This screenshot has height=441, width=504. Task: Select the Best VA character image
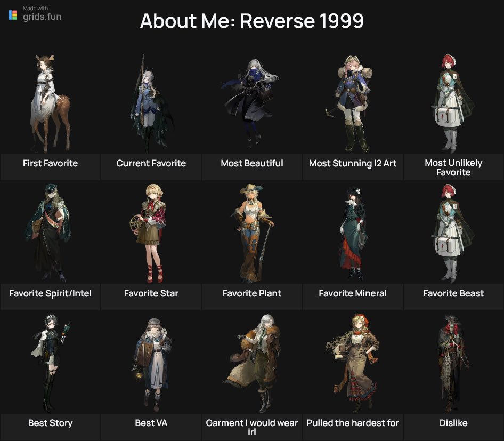[151, 364]
